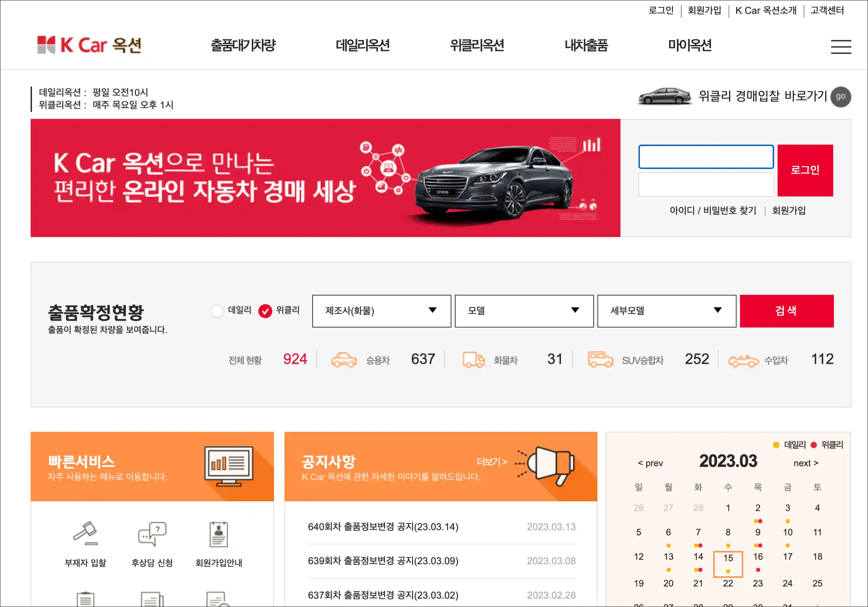Focus the ID input field
The width and height of the screenshot is (868, 607).
[x=706, y=156]
